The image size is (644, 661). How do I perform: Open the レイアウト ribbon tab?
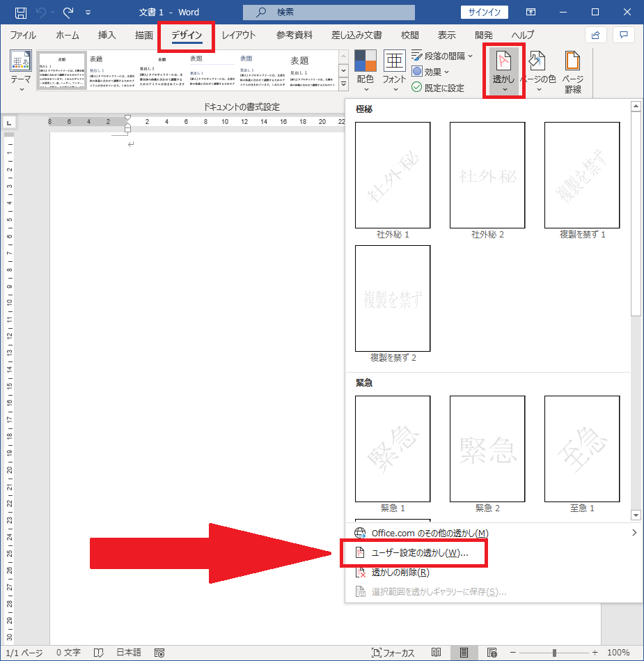[x=239, y=35]
